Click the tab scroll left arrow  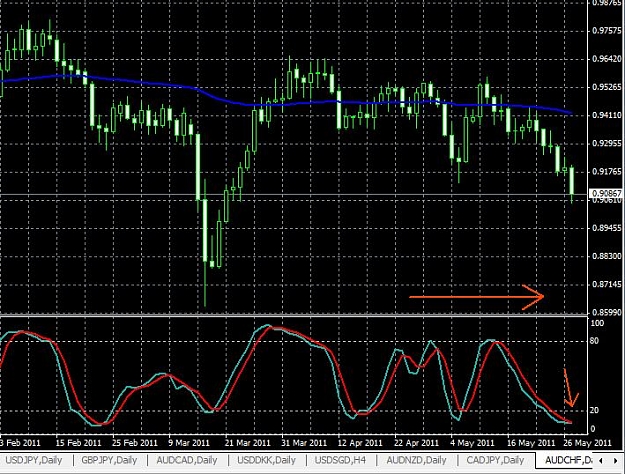click(x=601, y=460)
